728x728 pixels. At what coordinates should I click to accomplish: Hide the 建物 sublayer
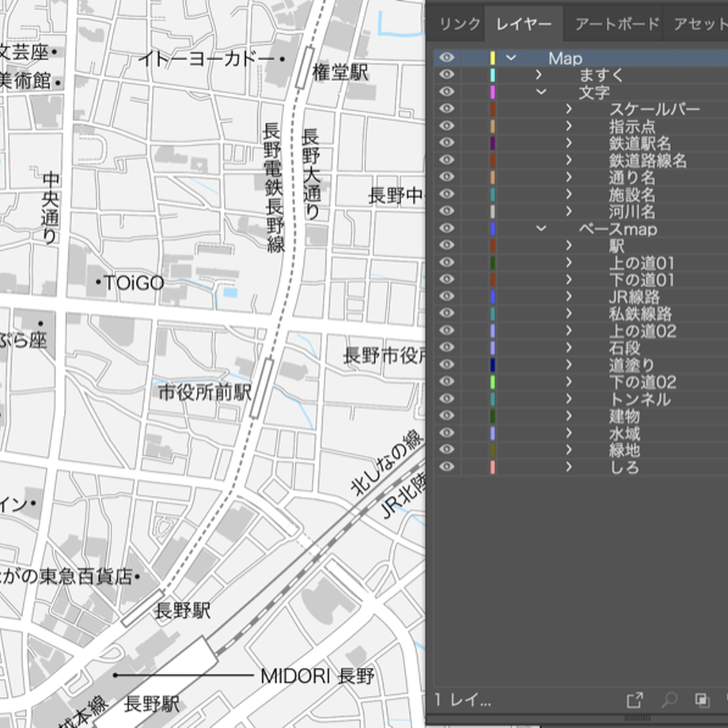446,415
